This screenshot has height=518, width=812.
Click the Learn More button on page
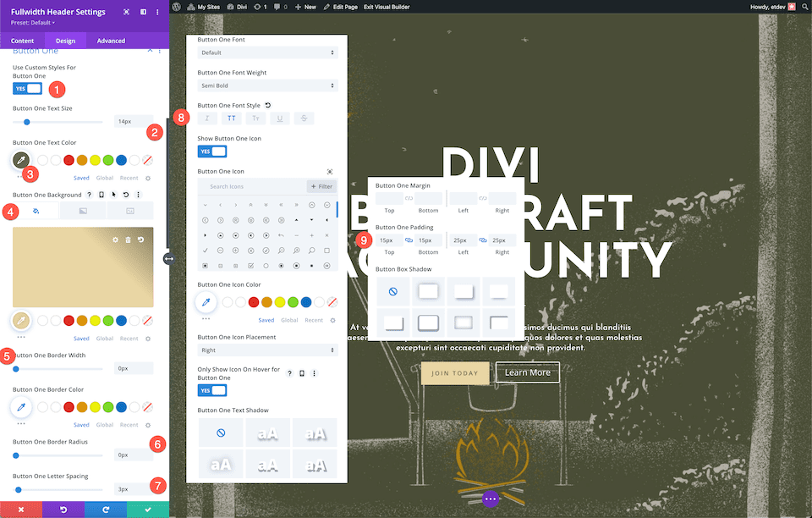pyautogui.click(x=528, y=372)
